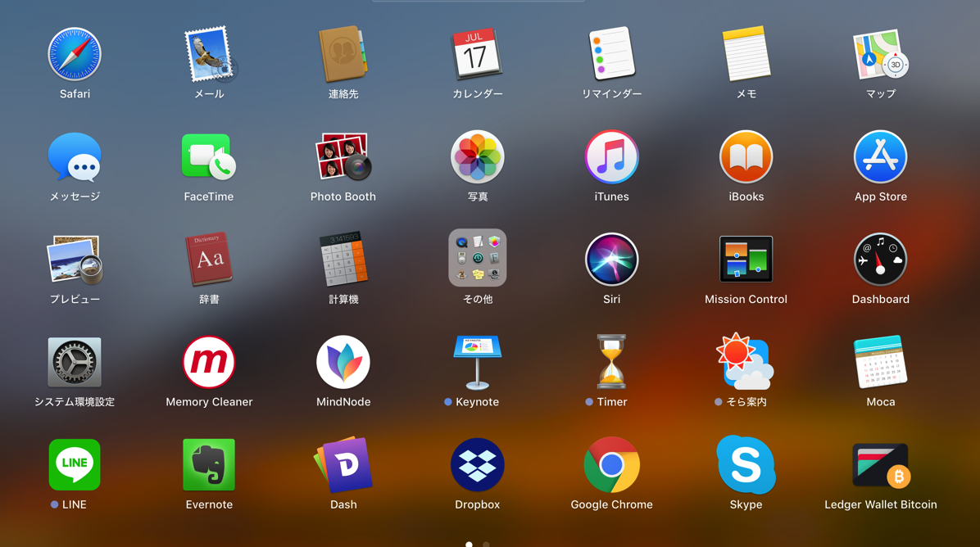This screenshot has width=980, height=547.
Task: Expand the その他 folder
Action: pyautogui.click(x=478, y=258)
